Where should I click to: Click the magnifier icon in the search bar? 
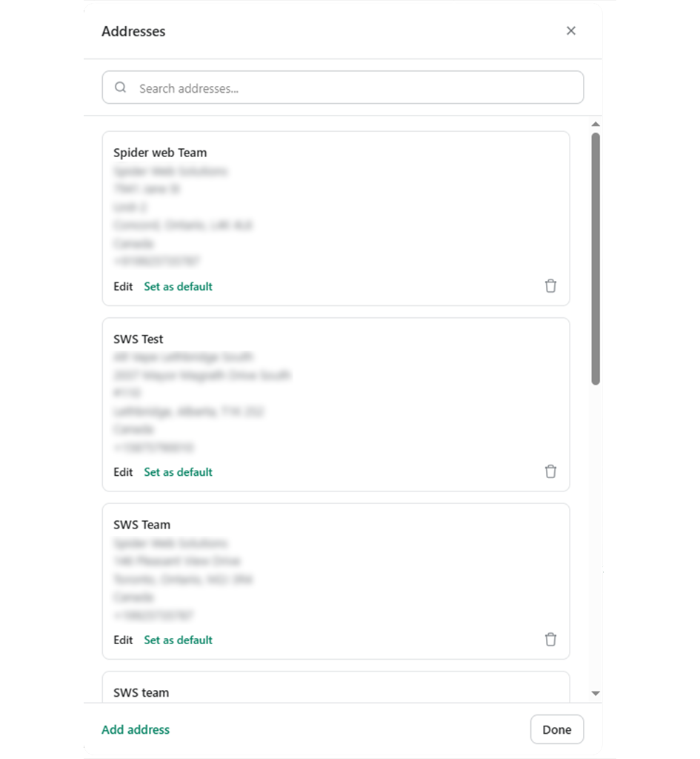coord(121,87)
